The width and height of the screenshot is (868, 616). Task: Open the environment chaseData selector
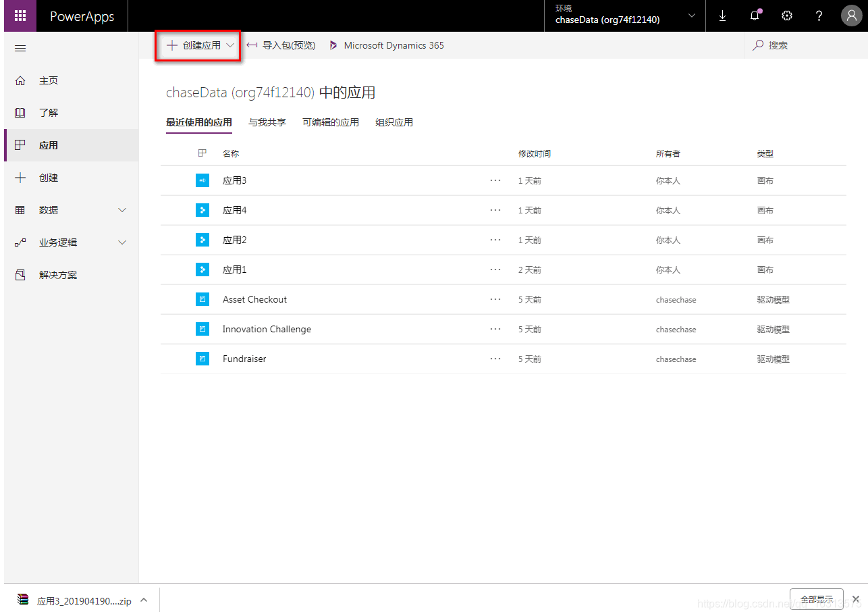[x=625, y=16]
